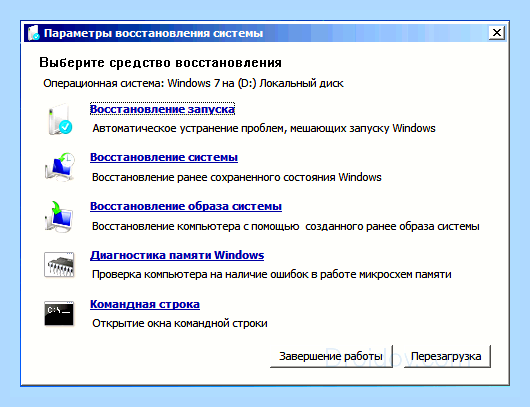Choose Восстановление образа системы link
This screenshot has height=407, width=530.
coord(186,206)
